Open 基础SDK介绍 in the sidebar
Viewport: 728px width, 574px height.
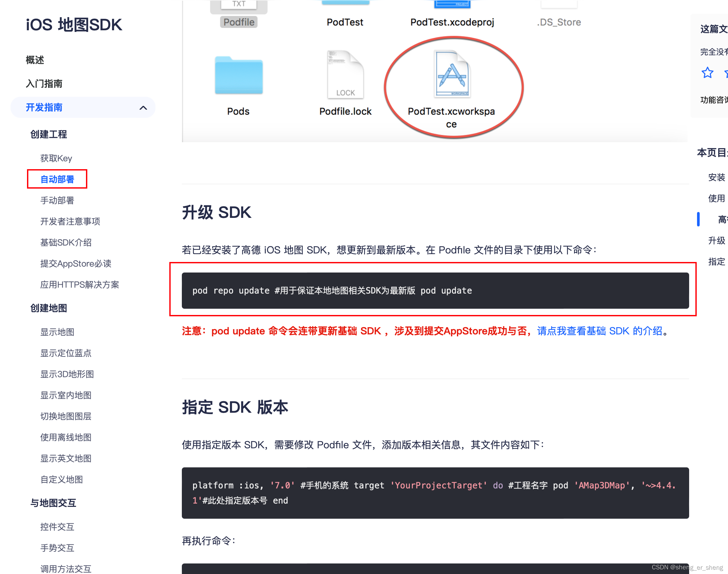[x=66, y=242]
